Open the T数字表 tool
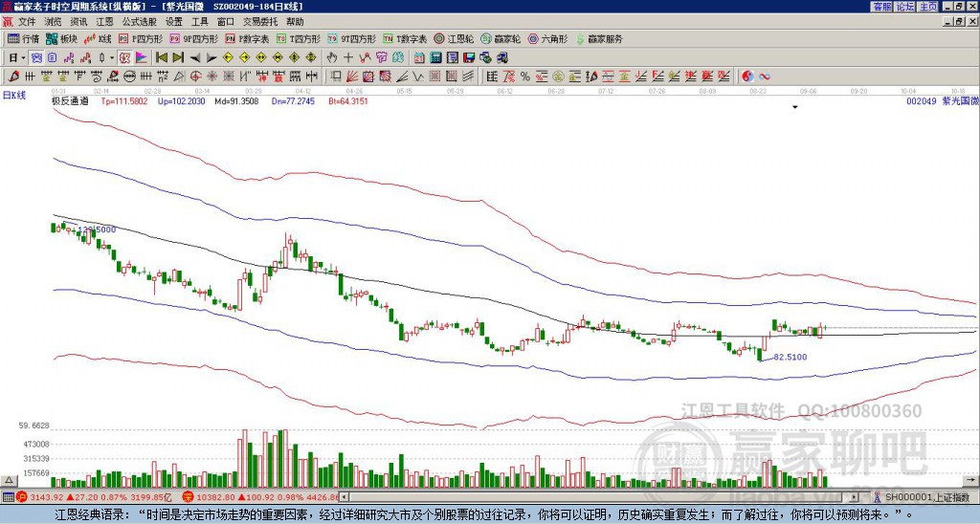Image resolution: width=980 pixels, height=524 pixels. pos(405,38)
